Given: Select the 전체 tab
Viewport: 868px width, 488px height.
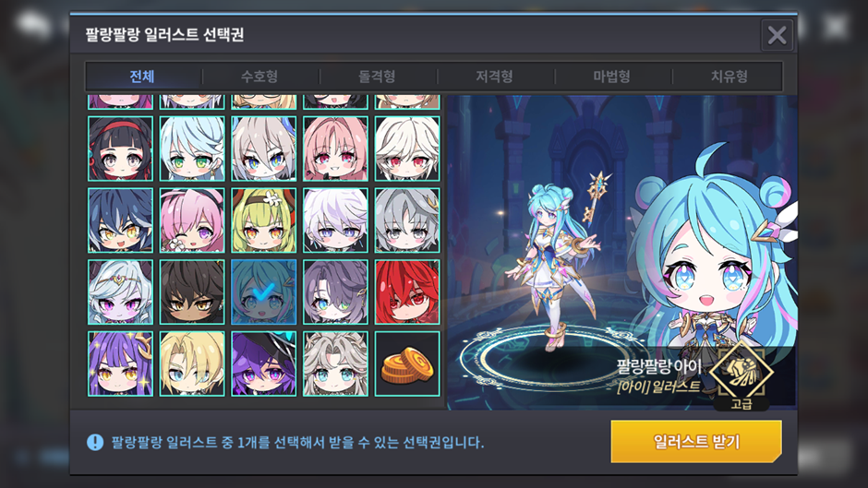Looking at the screenshot, I should click(x=142, y=77).
